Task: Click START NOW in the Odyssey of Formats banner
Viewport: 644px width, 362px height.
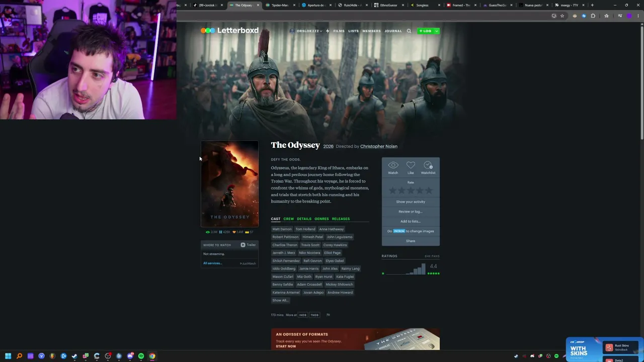Action: [x=286, y=346]
